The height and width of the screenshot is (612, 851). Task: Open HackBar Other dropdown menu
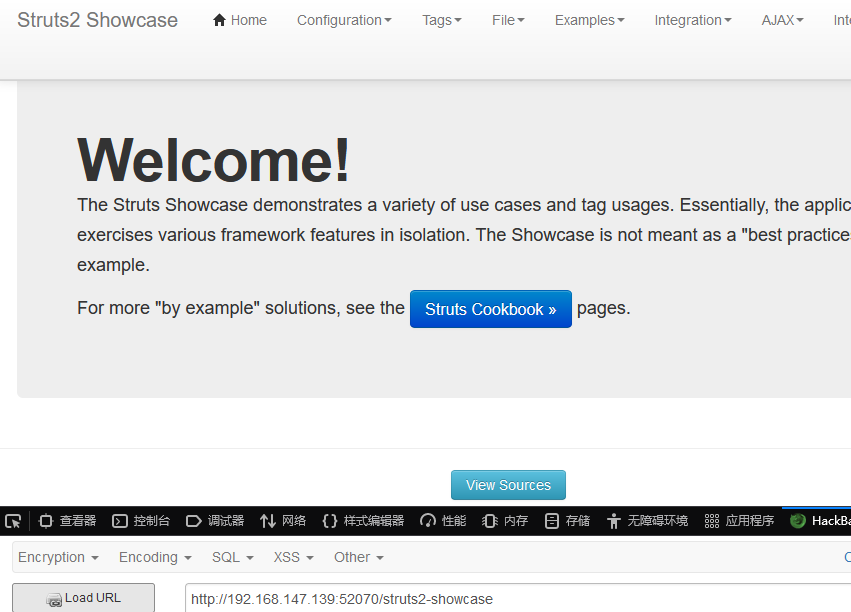[359, 557]
